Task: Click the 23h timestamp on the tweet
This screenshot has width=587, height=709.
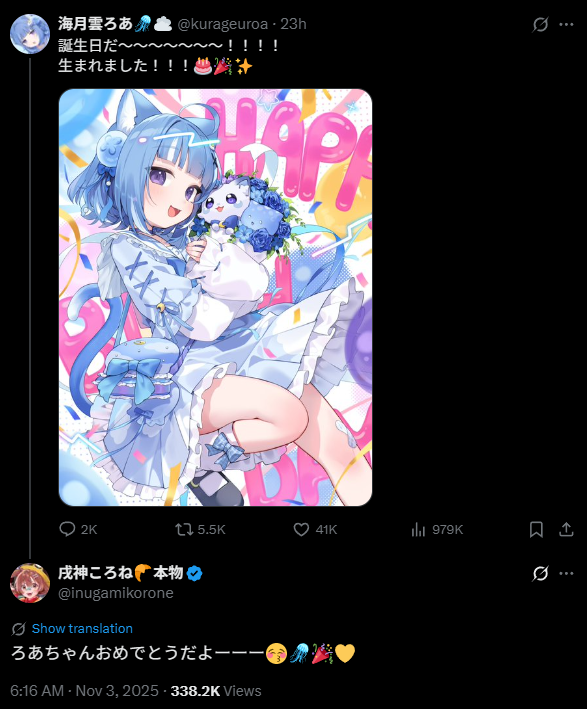Action: point(293,24)
